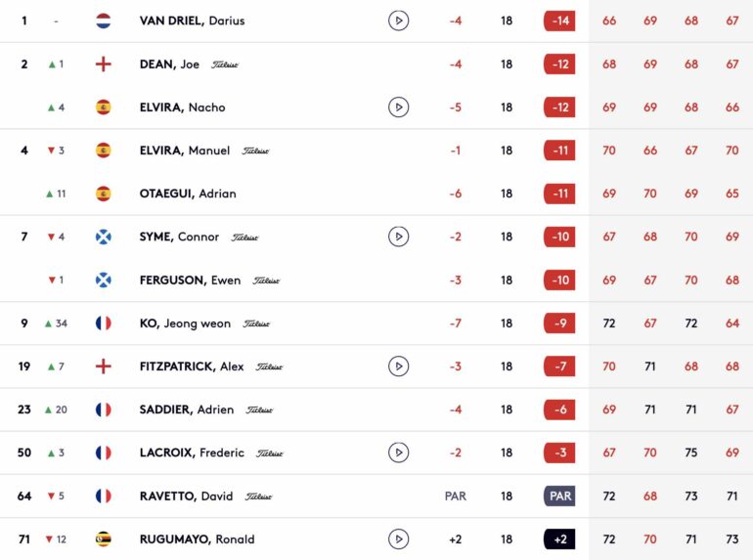Screen dimensions: 753x560
Task: Click the -14 total score badge
Action: [559, 21]
